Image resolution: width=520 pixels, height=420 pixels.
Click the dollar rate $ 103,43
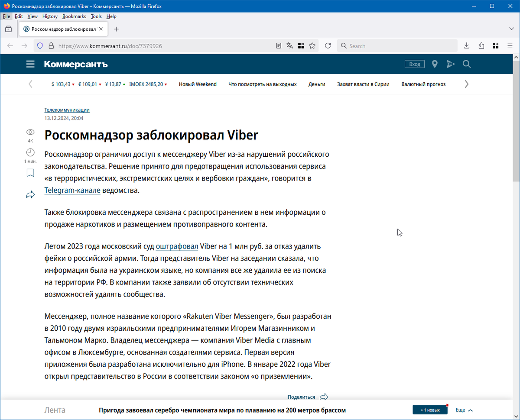click(x=63, y=84)
